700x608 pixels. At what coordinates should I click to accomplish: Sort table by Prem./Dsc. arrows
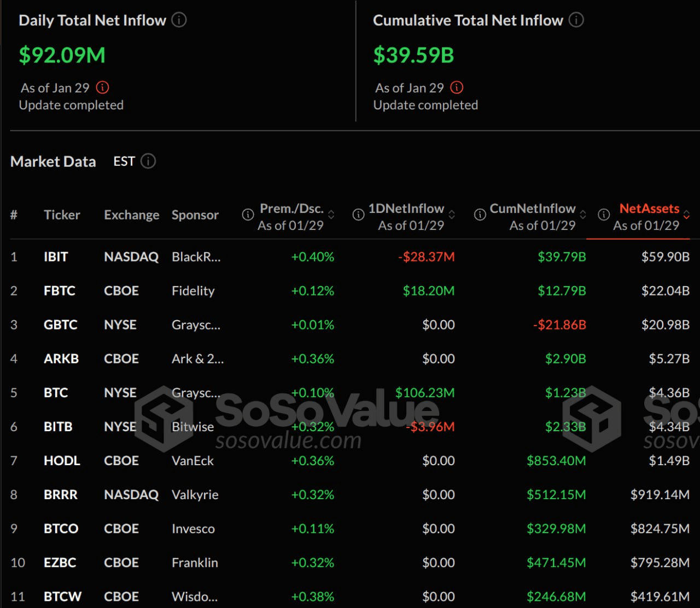pos(331,215)
